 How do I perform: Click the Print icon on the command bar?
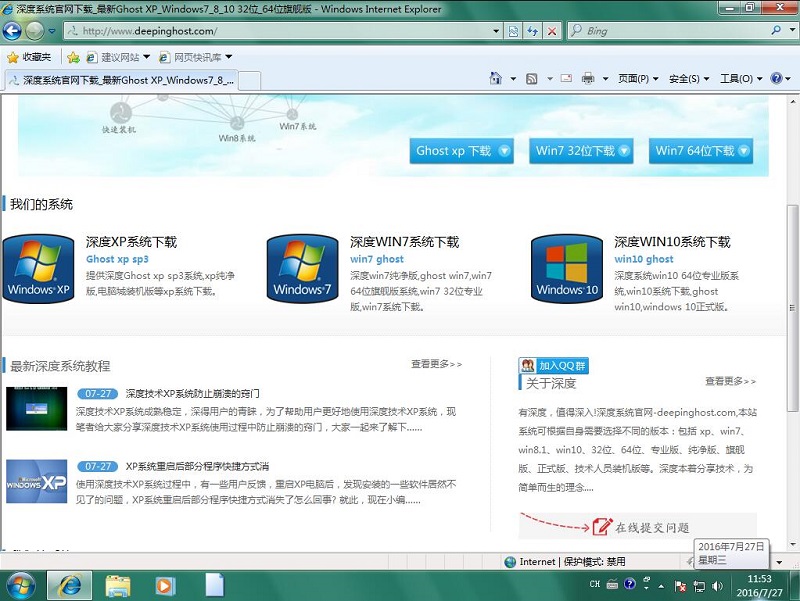coord(587,78)
